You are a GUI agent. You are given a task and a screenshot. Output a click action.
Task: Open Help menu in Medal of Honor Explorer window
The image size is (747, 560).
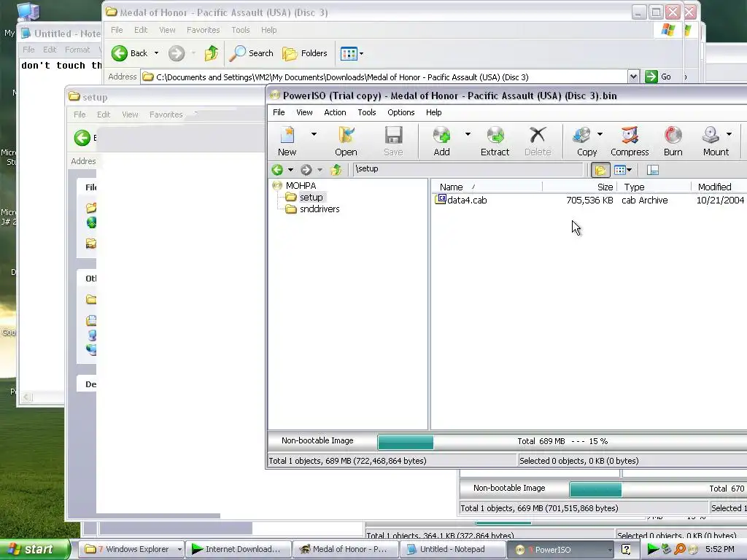[x=268, y=30]
